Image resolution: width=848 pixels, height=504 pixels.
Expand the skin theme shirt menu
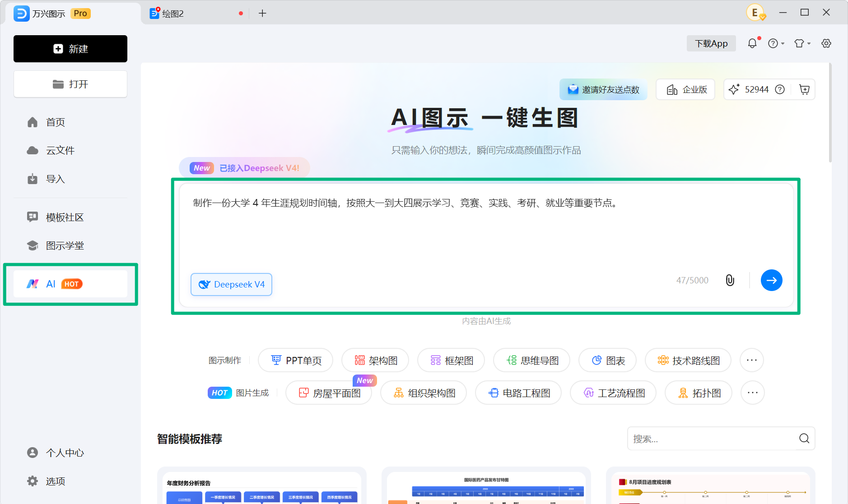point(802,43)
